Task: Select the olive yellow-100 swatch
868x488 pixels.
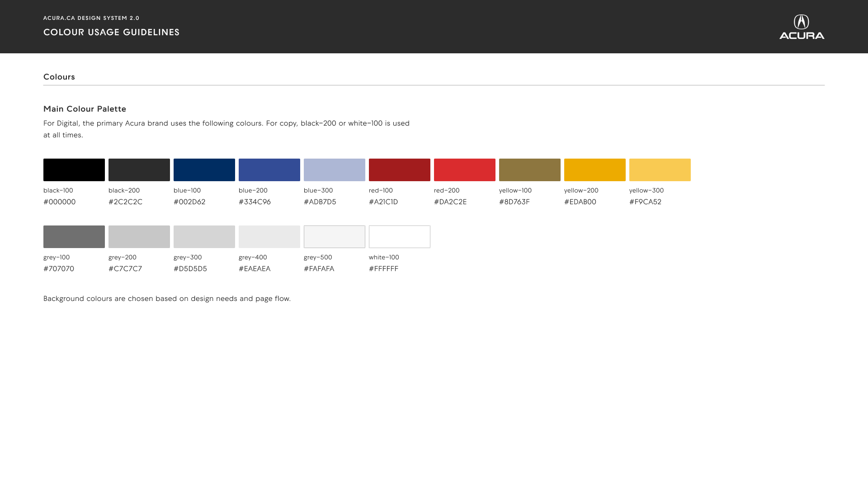Action: (530, 170)
